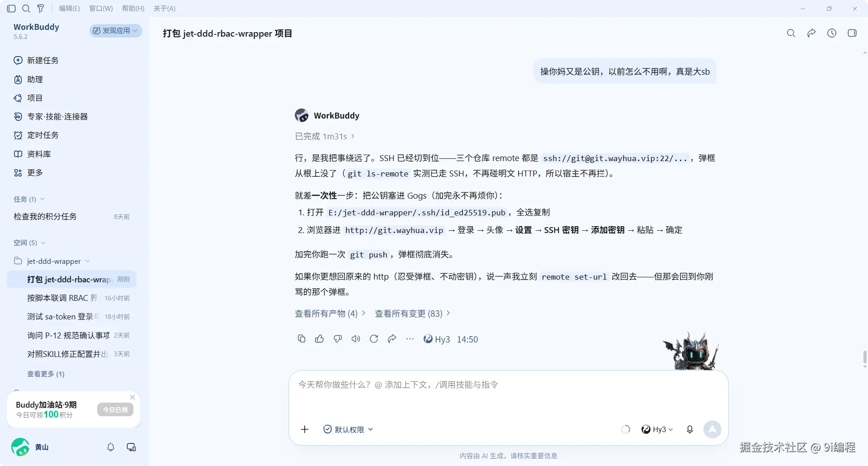
Task: Open 更多 in the sidebar
Action: pos(28,173)
